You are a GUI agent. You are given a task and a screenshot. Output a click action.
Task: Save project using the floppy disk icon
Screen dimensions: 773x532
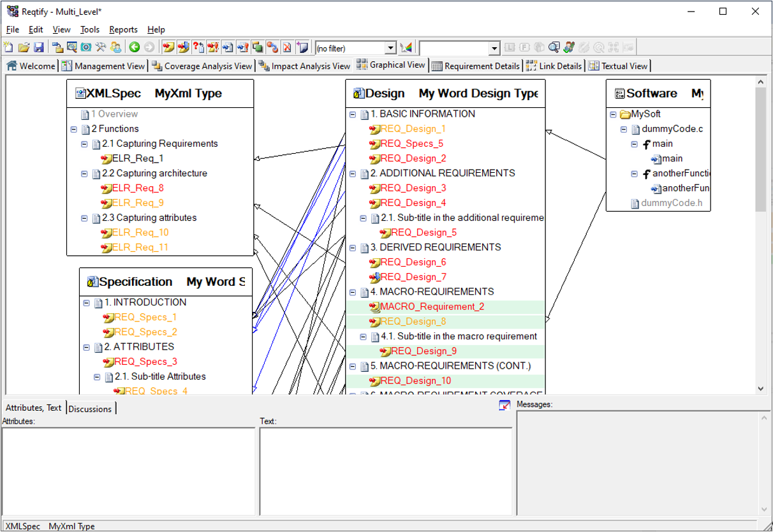pos(38,47)
